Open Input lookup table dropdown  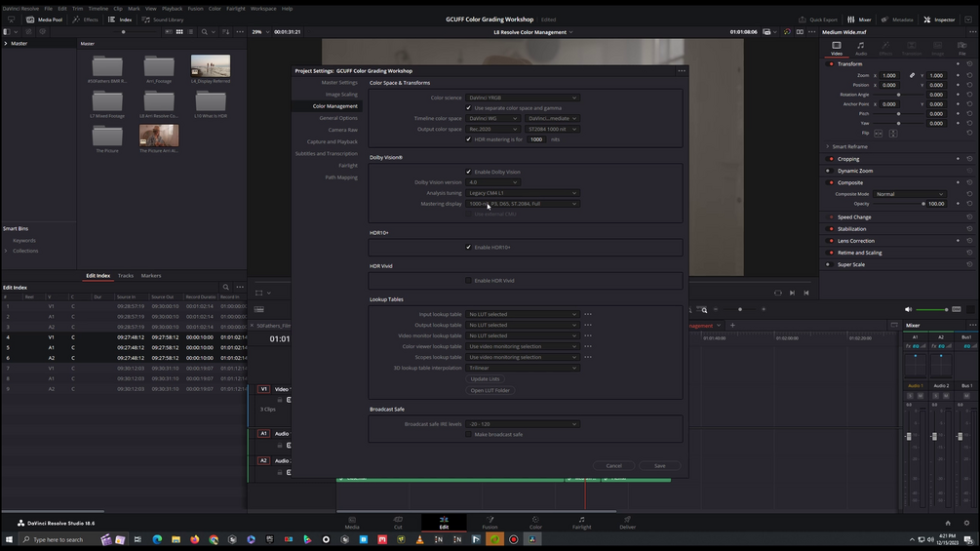[522, 314]
